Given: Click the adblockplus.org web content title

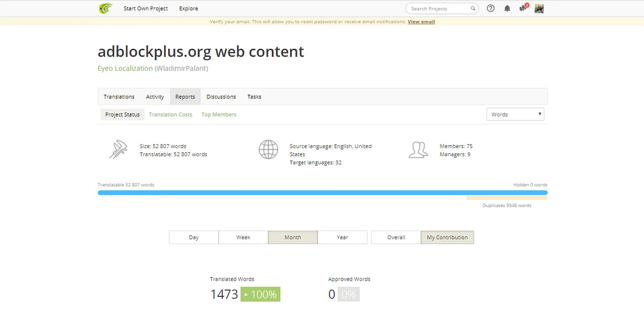Looking at the screenshot, I should pos(201,51).
